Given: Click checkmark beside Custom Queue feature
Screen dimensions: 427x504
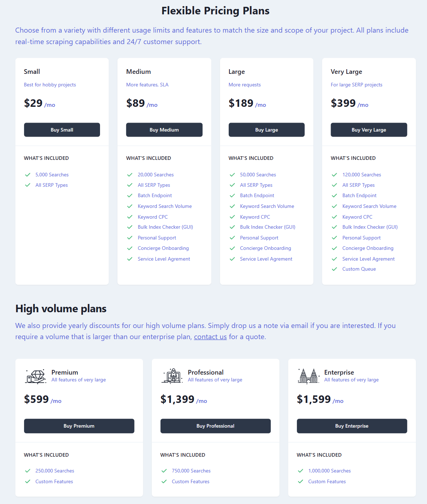Looking at the screenshot, I should tap(335, 269).
